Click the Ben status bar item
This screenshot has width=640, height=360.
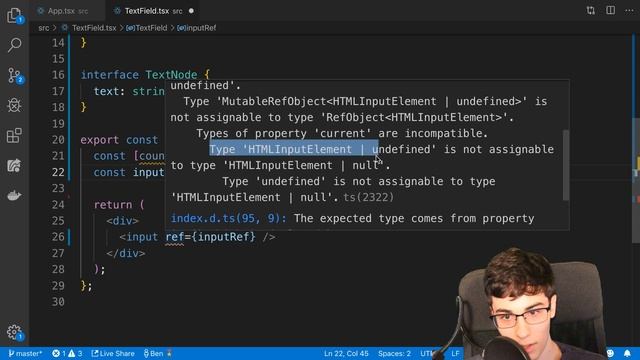click(x=157, y=353)
